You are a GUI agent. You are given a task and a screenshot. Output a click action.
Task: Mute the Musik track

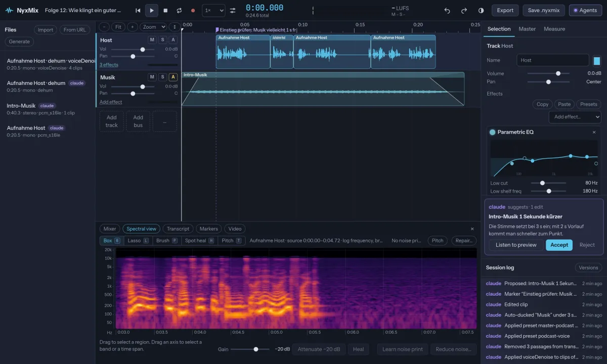pos(152,77)
